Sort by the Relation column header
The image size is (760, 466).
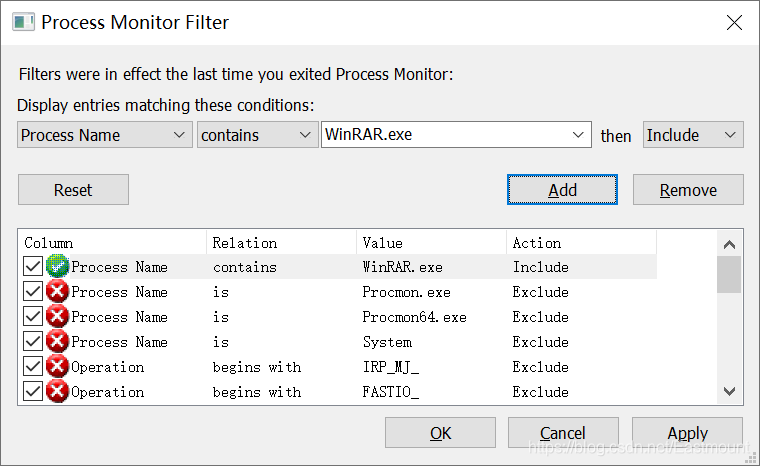(x=281, y=243)
